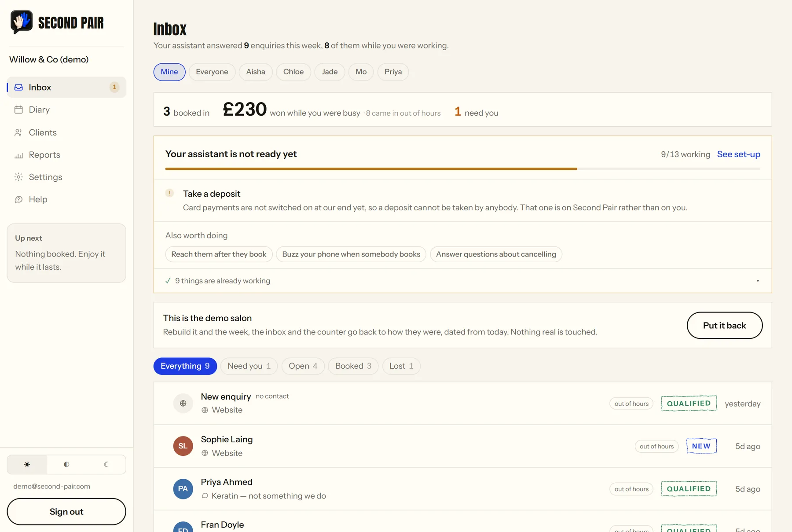Click the NEW stamp on Sophie Laing
Screen dimensions: 792x532
click(701, 446)
